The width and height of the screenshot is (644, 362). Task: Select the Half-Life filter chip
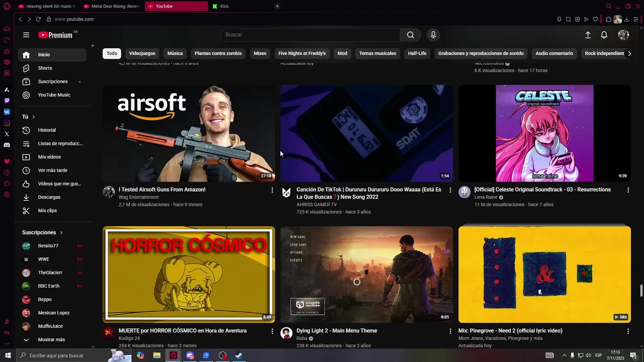click(x=417, y=53)
